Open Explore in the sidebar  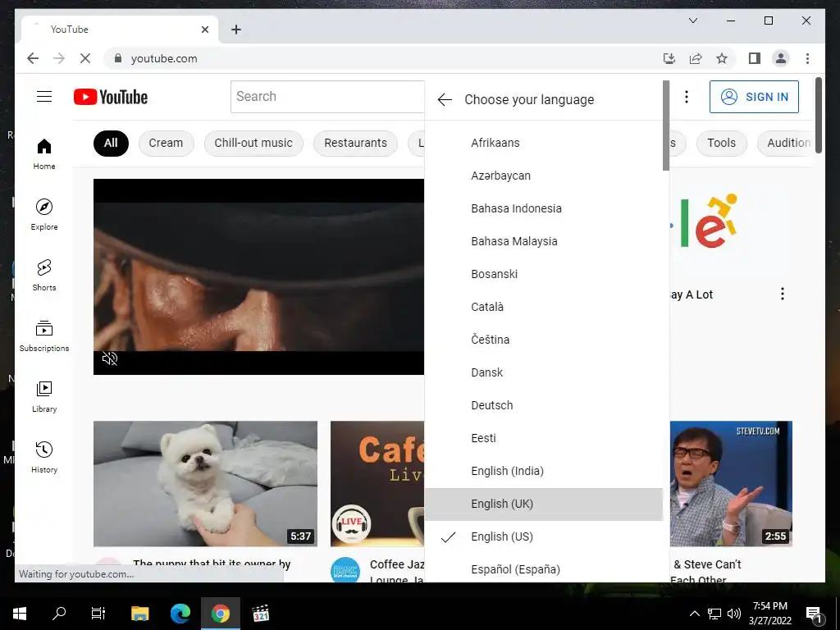[44, 214]
